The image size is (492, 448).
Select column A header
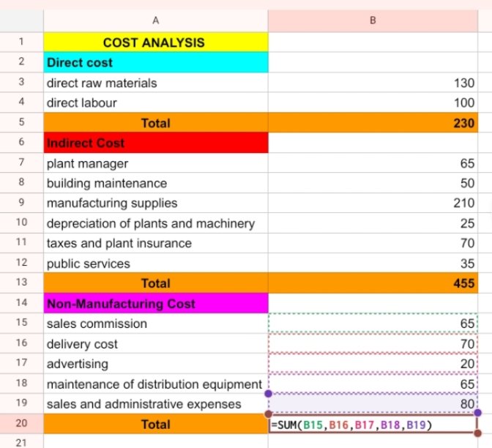(x=156, y=20)
